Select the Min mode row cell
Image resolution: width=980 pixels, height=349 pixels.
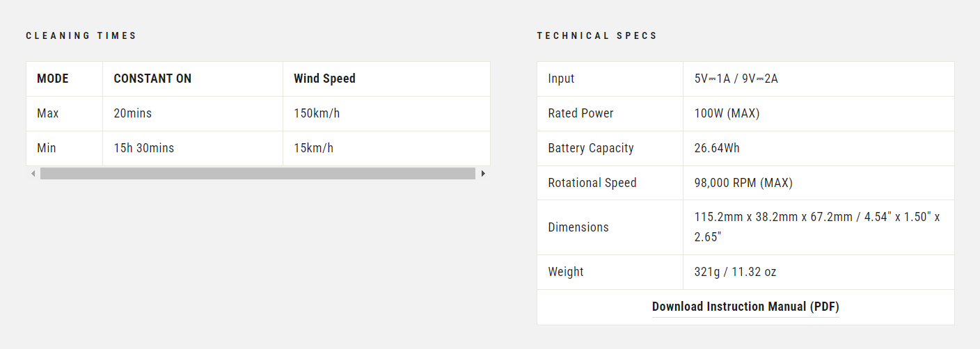[x=64, y=148]
